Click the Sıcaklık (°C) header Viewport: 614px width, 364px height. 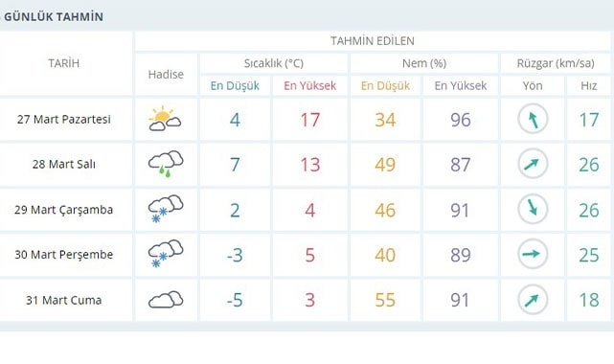274,63
